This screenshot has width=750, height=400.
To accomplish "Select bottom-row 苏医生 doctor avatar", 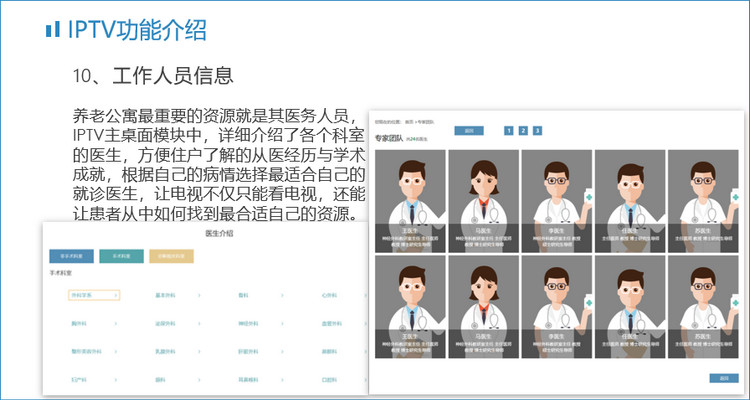I will tap(702, 300).
